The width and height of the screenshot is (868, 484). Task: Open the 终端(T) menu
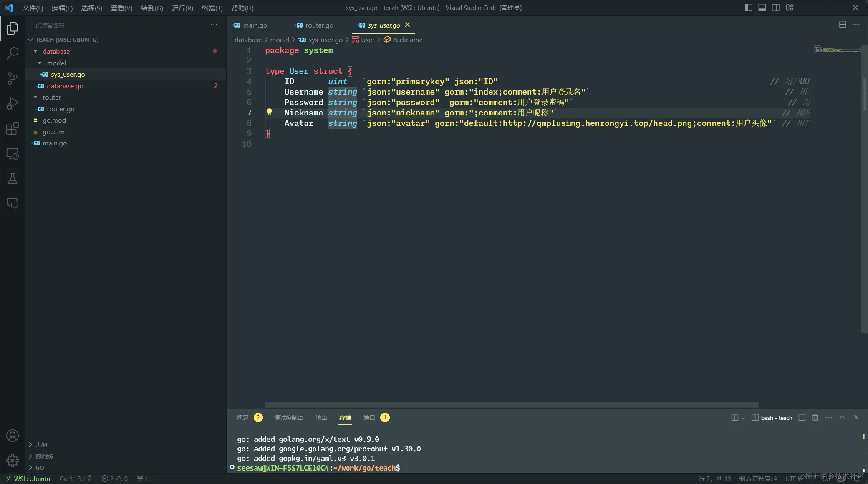click(x=212, y=8)
